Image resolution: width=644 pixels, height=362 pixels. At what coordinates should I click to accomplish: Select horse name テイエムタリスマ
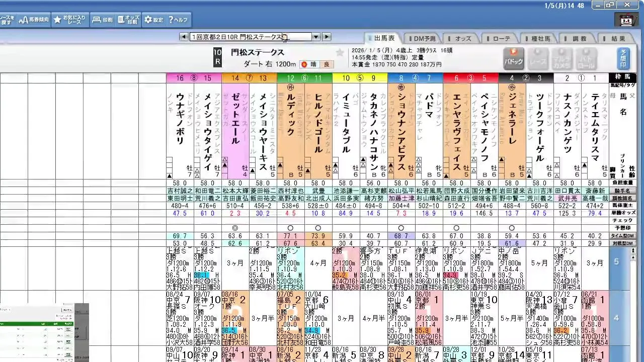(x=595, y=128)
